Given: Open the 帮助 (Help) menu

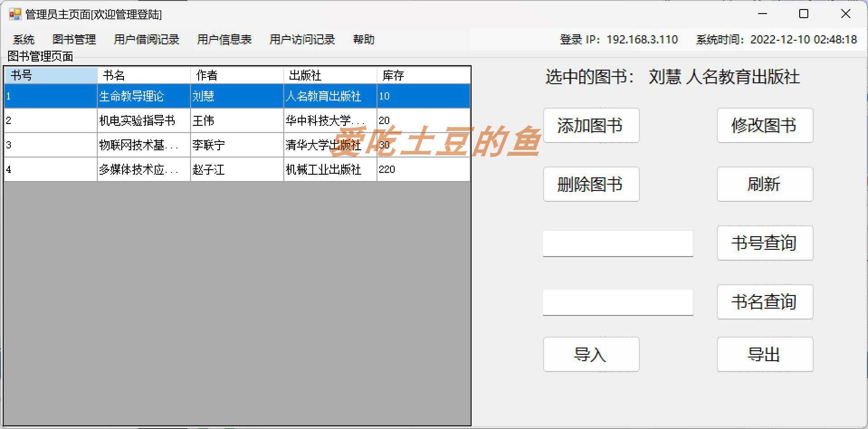Looking at the screenshot, I should click(x=363, y=40).
